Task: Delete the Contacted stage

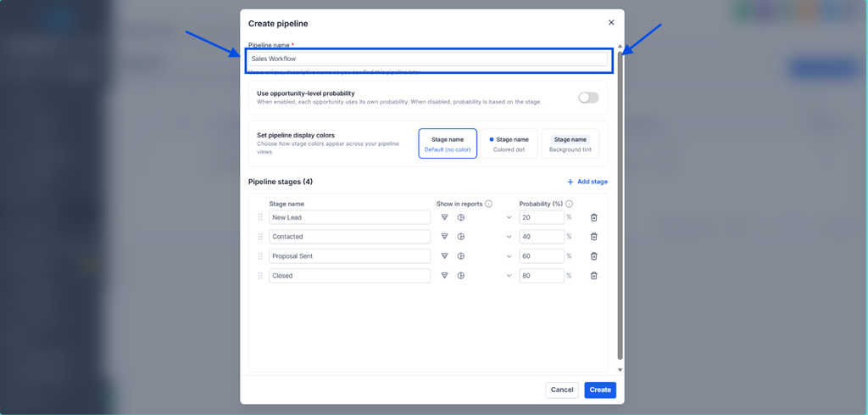Action: [594, 237]
